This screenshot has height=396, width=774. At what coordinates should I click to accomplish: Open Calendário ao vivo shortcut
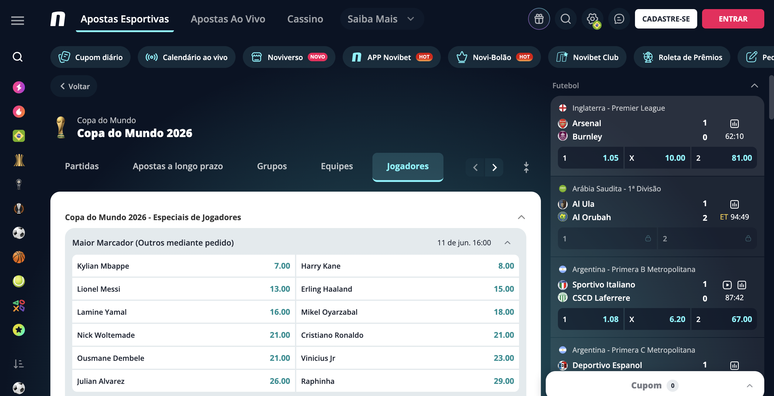187,57
